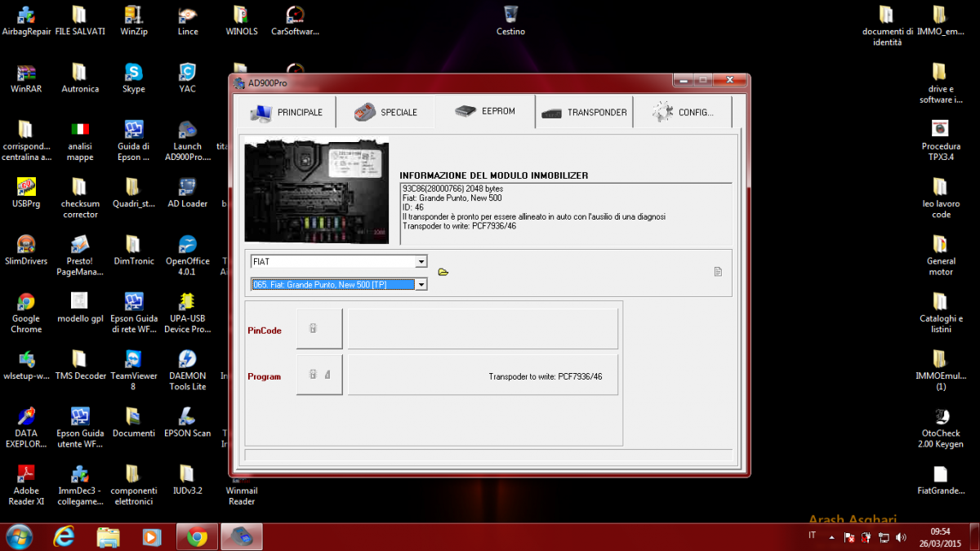Click the Program transponder button
This screenshot has width=980, height=551.
point(319,375)
